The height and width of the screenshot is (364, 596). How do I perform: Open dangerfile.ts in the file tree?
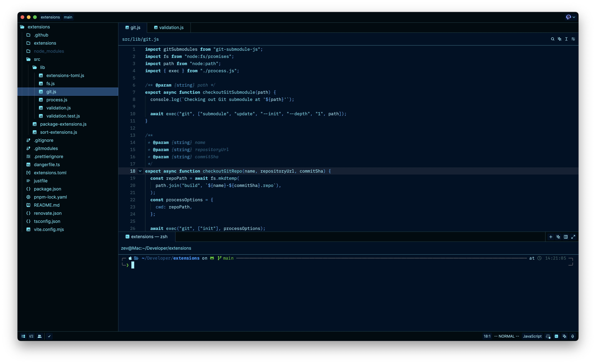pos(47,164)
